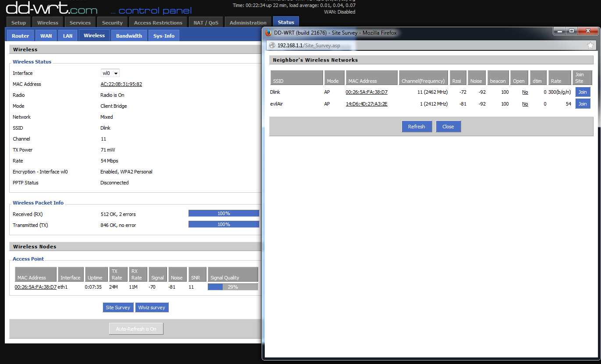Switch to the LAN sub-tab
The image size is (601, 364).
point(68,36)
